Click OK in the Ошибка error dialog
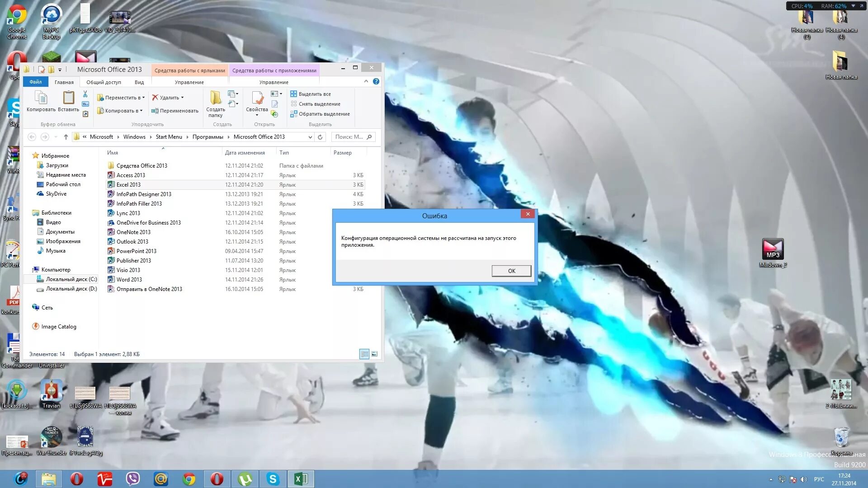868x488 pixels. coord(511,271)
